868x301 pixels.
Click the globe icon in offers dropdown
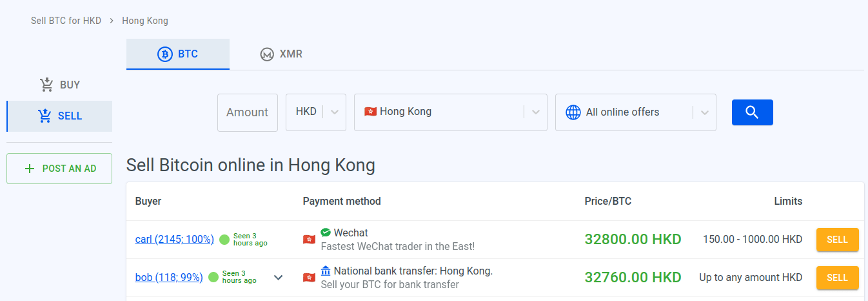point(573,112)
